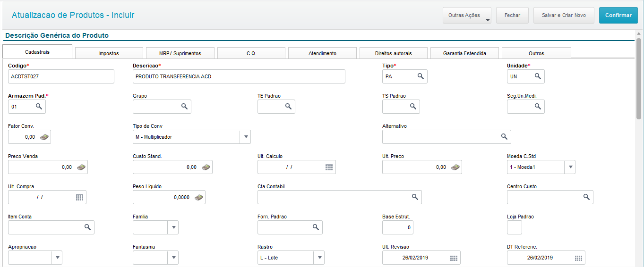Click the Cta Contabil search magnifier
Screen dimensions: 644x267
point(415,197)
